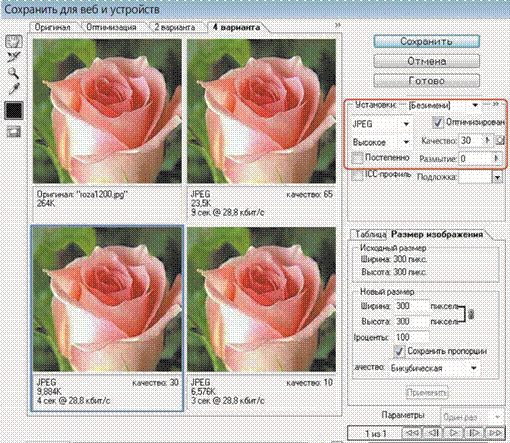Viewport: 510px width, 443px height.
Task: Select the Hand tool
Action: [x=14, y=41]
